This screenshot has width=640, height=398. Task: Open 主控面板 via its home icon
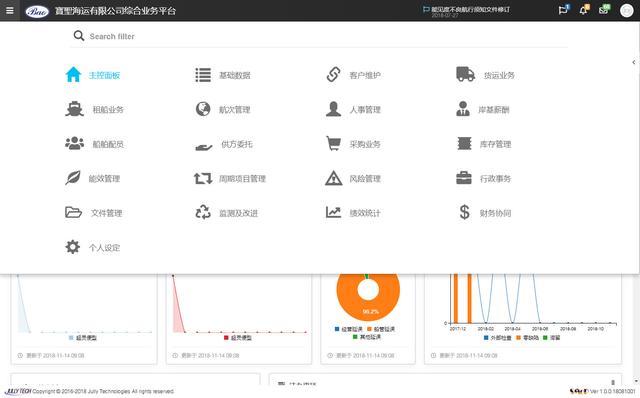tap(73, 75)
